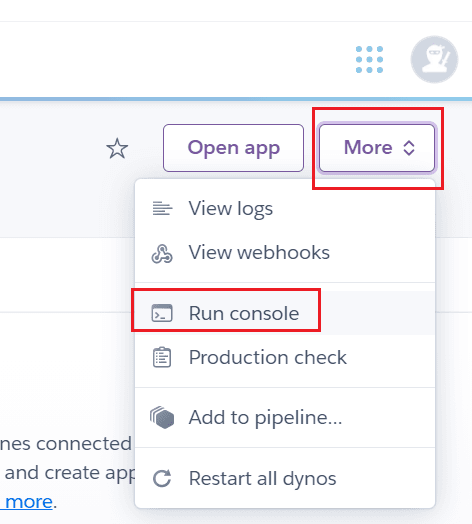The image size is (472, 524).
Task: Follow the blue "more" link
Action: [x=27, y=502]
